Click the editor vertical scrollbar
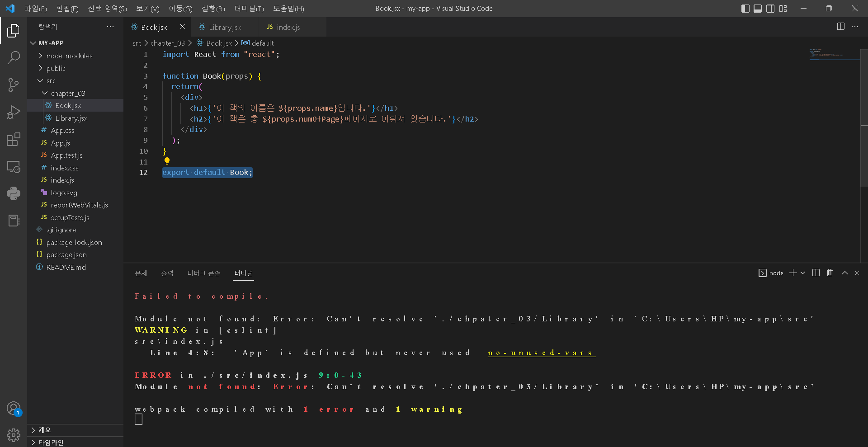Viewport: 868px width, 447px height. [x=864, y=118]
